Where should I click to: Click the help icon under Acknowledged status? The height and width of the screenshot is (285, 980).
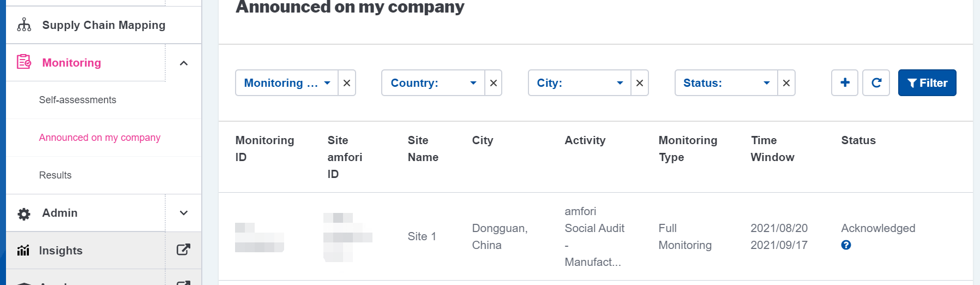click(x=846, y=245)
